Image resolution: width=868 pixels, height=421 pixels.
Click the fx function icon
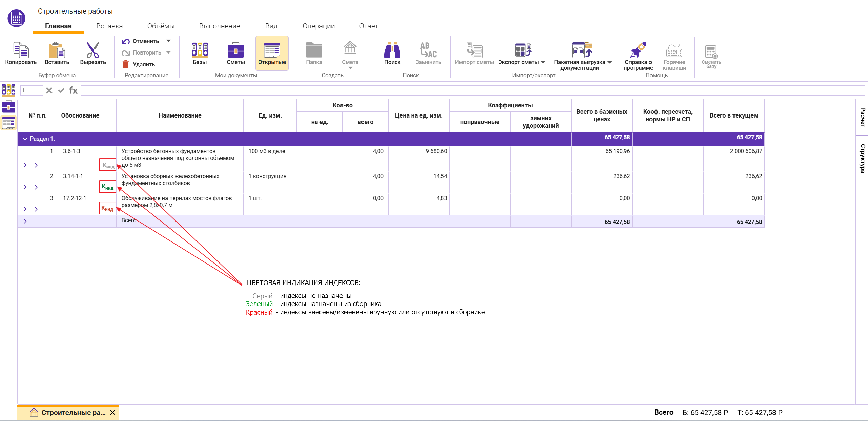(73, 90)
